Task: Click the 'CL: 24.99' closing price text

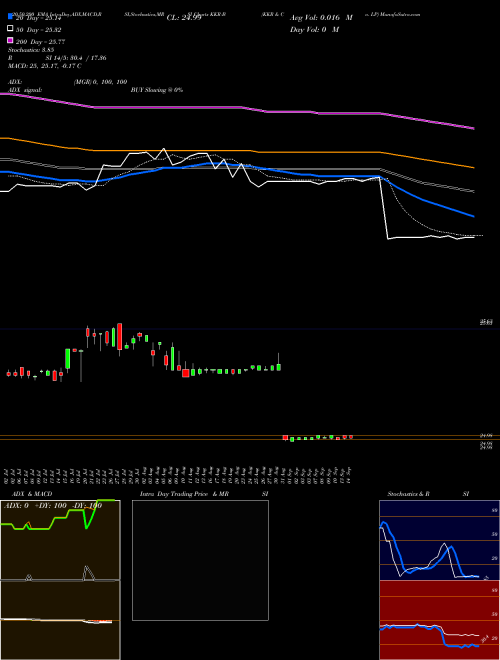Action: [184, 18]
